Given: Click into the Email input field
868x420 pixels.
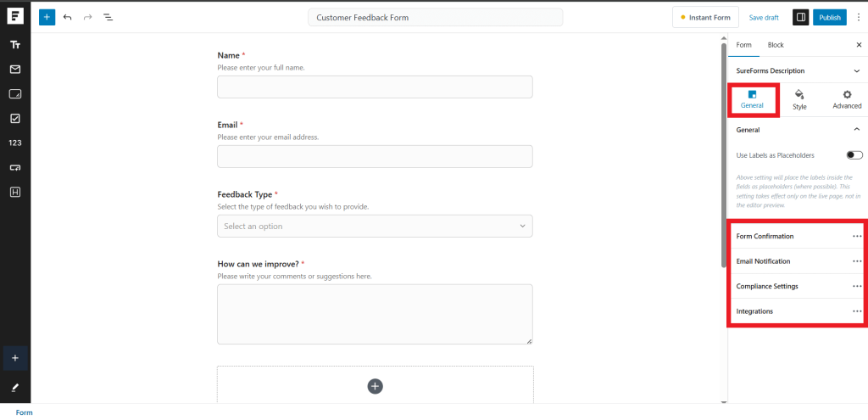Looking at the screenshot, I should (x=375, y=156).
